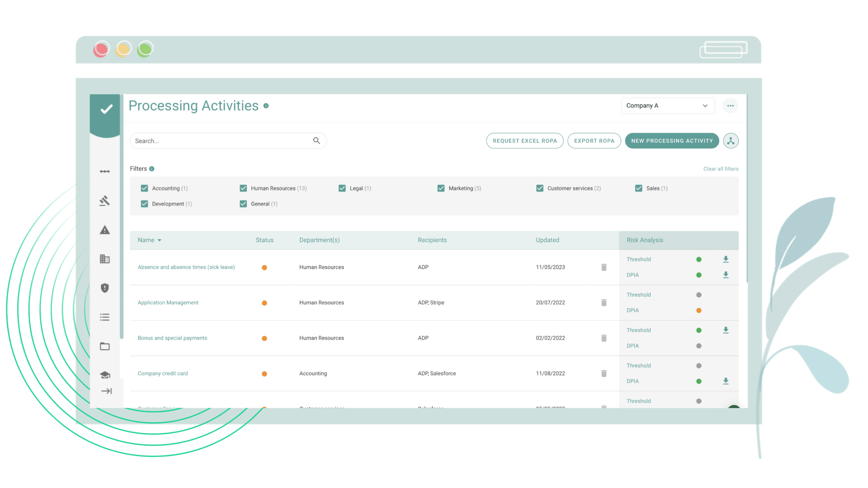
Task: Open Application Management activity
Action: [x=168, y=303]
